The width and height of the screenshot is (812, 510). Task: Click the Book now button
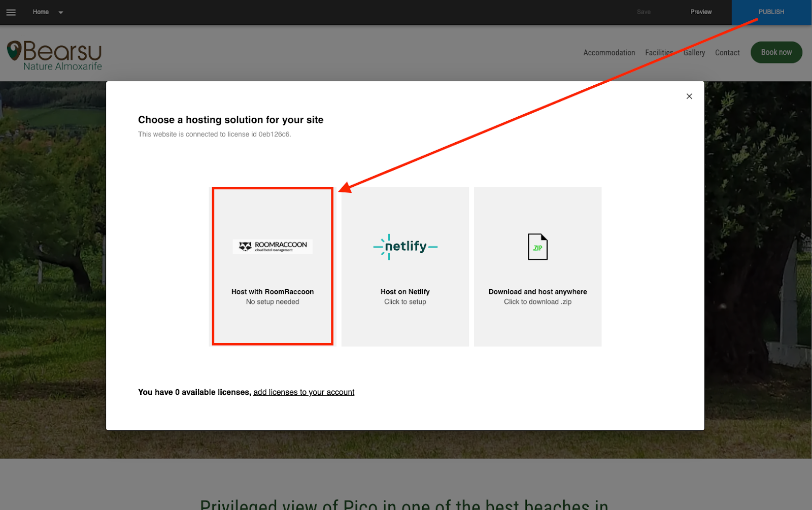point(776,52)
